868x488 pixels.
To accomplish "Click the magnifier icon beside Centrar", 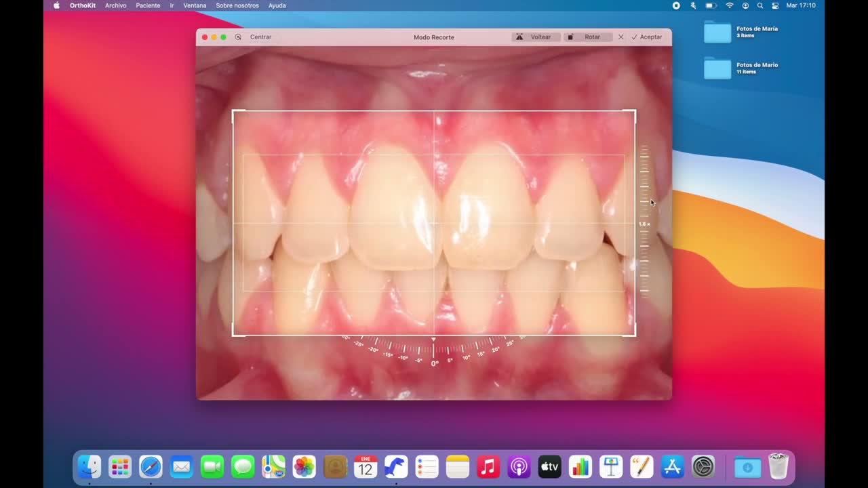I will [238, 37].
